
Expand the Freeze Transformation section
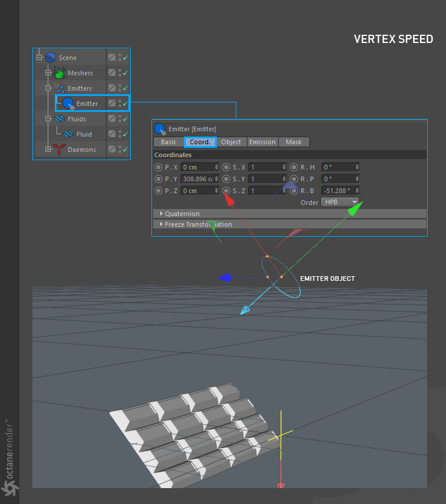(x=161, y=224)
